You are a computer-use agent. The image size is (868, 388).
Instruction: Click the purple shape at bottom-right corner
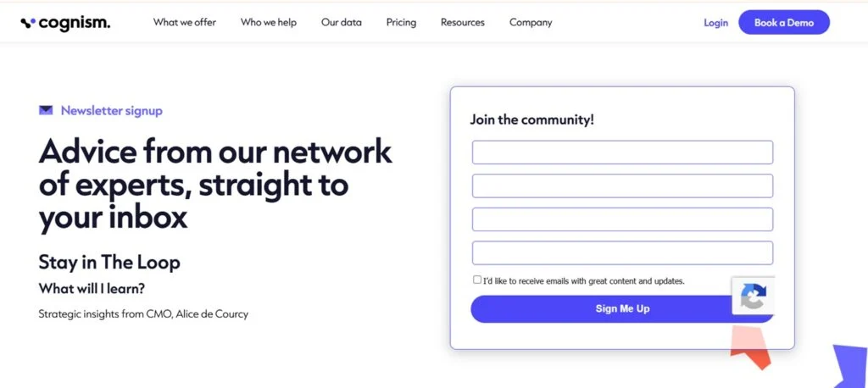point(851,366)
